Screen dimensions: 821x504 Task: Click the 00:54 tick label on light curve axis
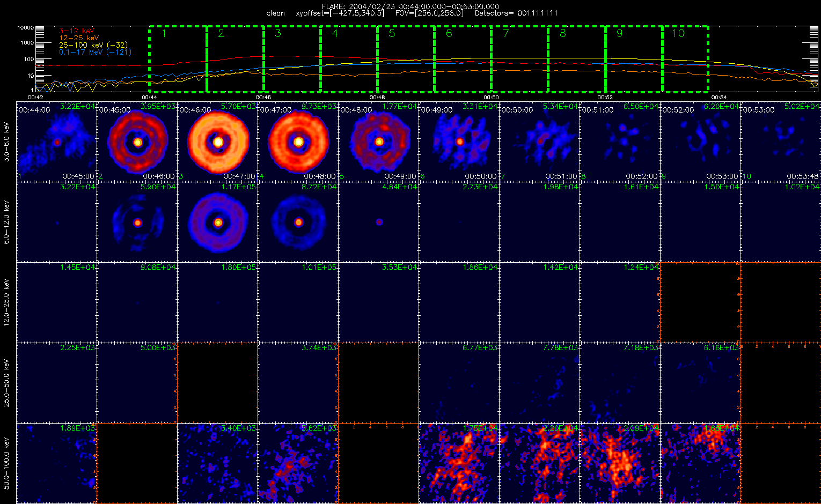(719, 97)
